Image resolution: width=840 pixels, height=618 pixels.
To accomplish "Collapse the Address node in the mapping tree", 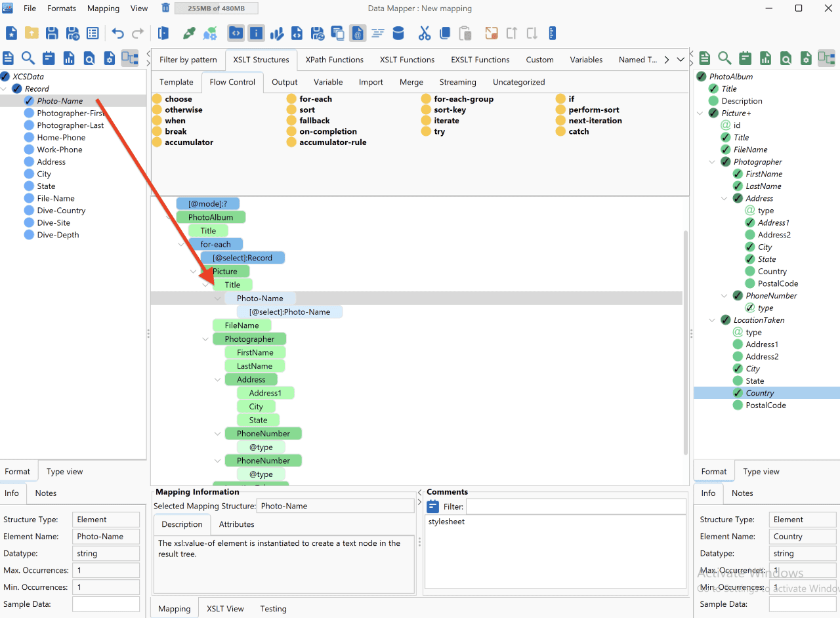I will pyautogui.click(x=218, y=379).
